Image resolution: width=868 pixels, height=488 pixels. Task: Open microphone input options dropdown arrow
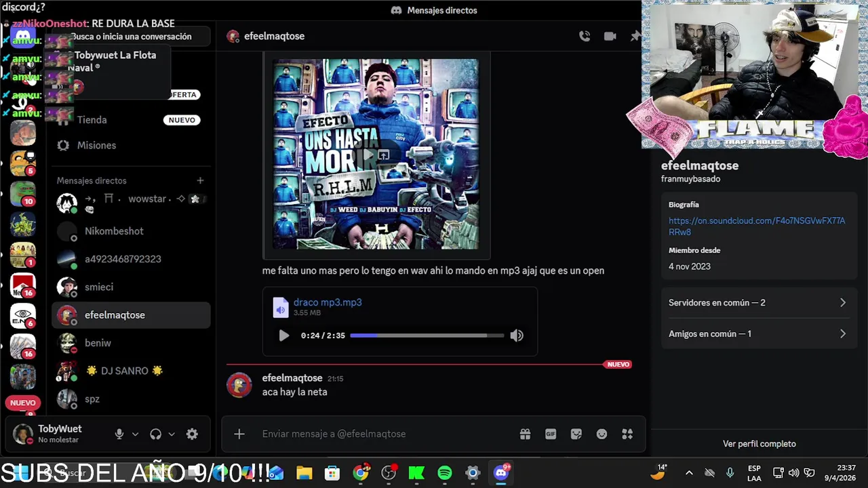point(135,434)
